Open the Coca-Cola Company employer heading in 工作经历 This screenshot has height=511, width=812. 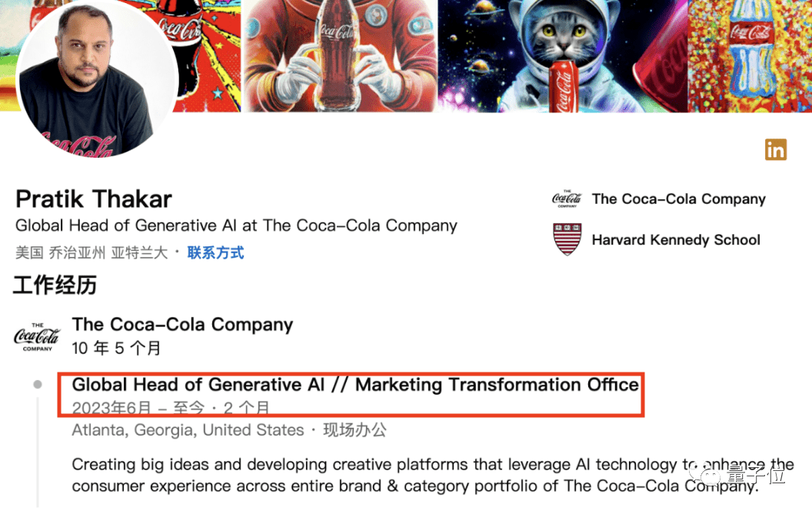coord(182,325)
